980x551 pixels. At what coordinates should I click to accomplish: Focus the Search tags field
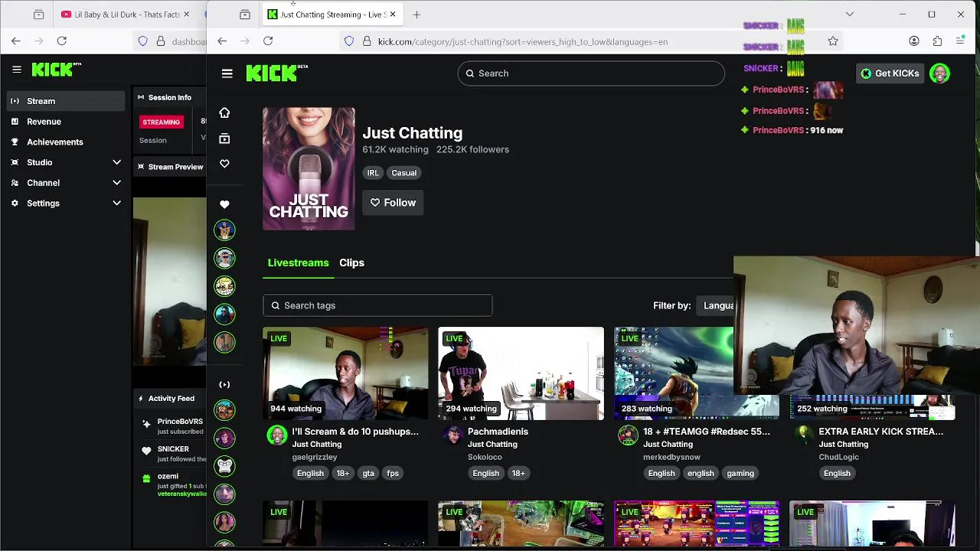point(377,305)
